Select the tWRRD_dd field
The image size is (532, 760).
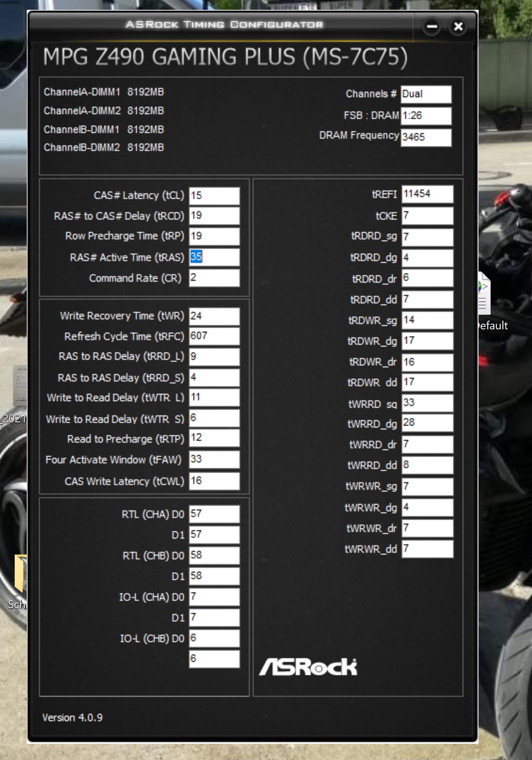(427, 465)
